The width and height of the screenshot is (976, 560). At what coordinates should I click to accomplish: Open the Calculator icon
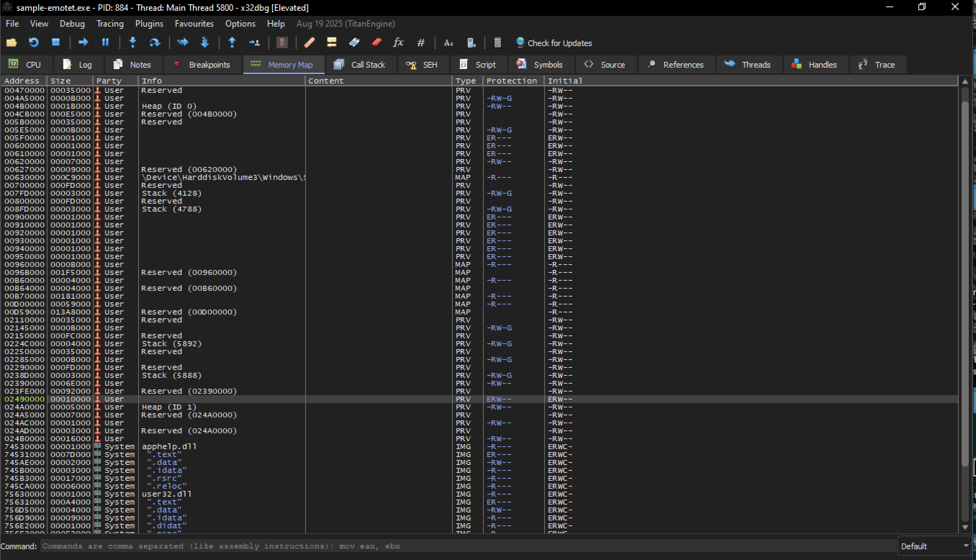point(497,42)
